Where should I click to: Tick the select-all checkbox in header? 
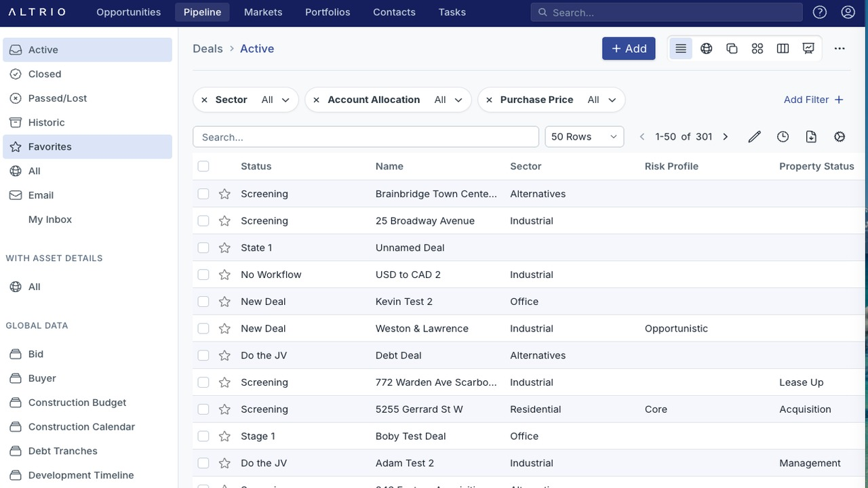pos(203,166)
